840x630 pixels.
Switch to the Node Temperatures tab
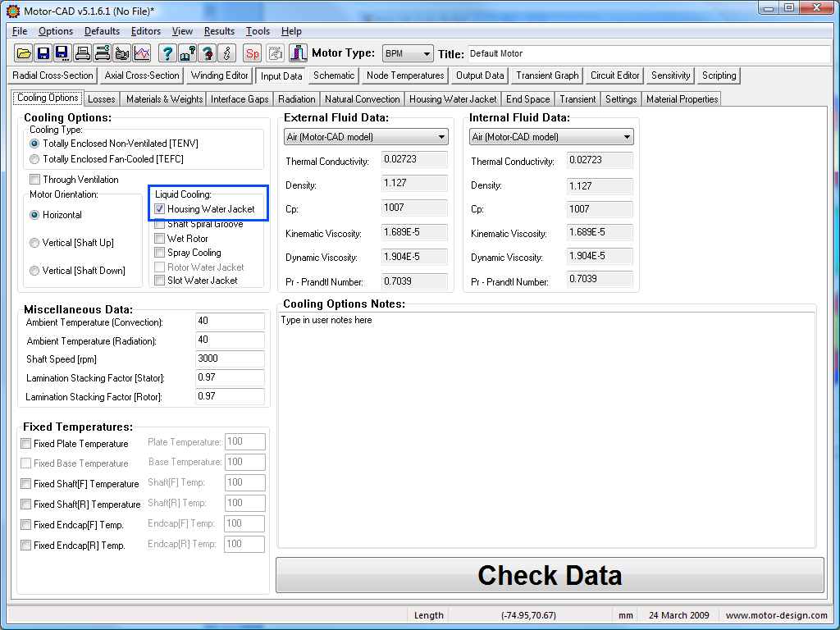tap(405, 75)
